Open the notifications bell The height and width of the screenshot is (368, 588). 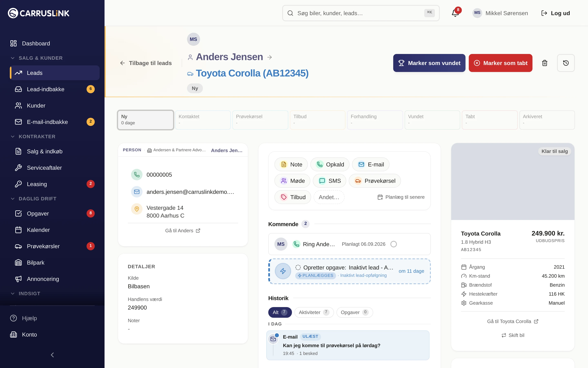[455, 13]
